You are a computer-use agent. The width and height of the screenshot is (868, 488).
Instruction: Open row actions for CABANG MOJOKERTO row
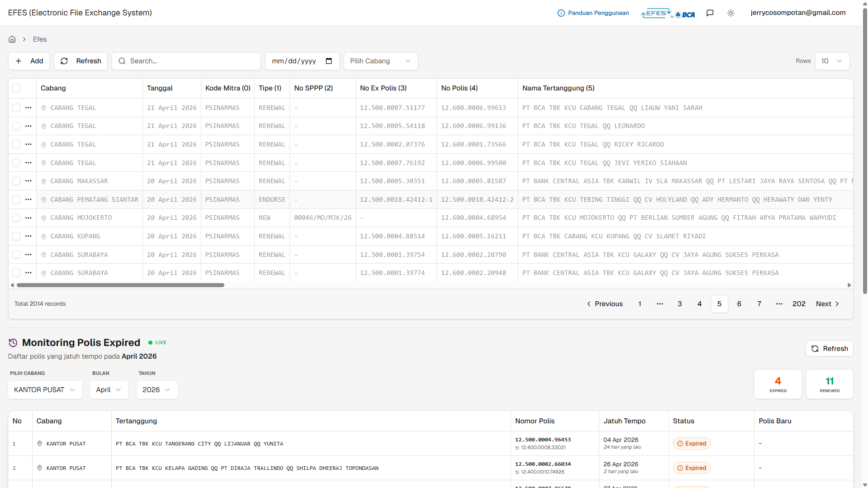click(28, 218)
